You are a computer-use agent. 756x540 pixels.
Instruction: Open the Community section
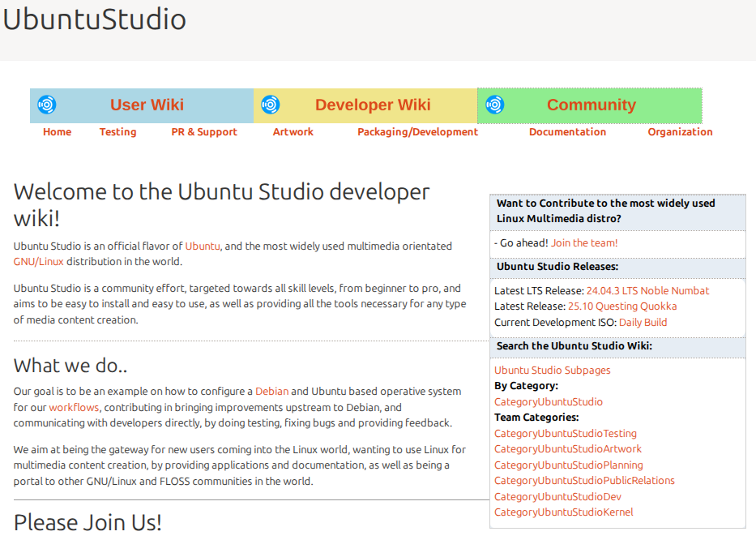click(x=592, y=105)
